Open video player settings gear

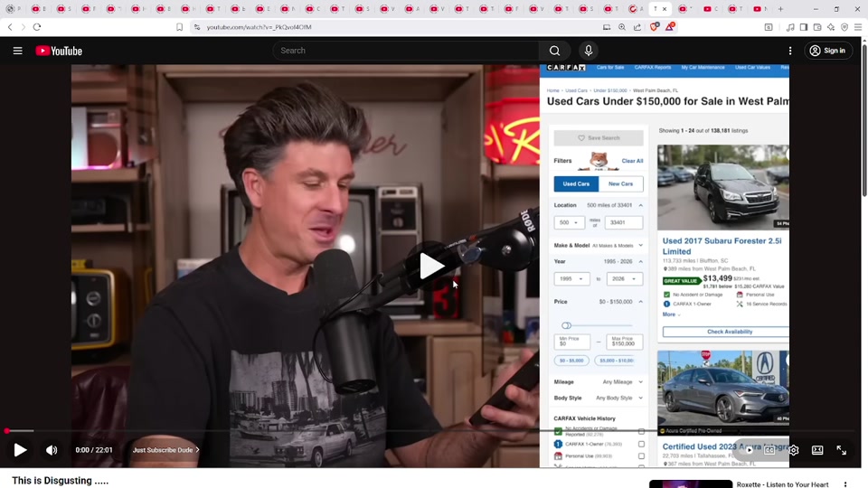[x=793, y=450]
